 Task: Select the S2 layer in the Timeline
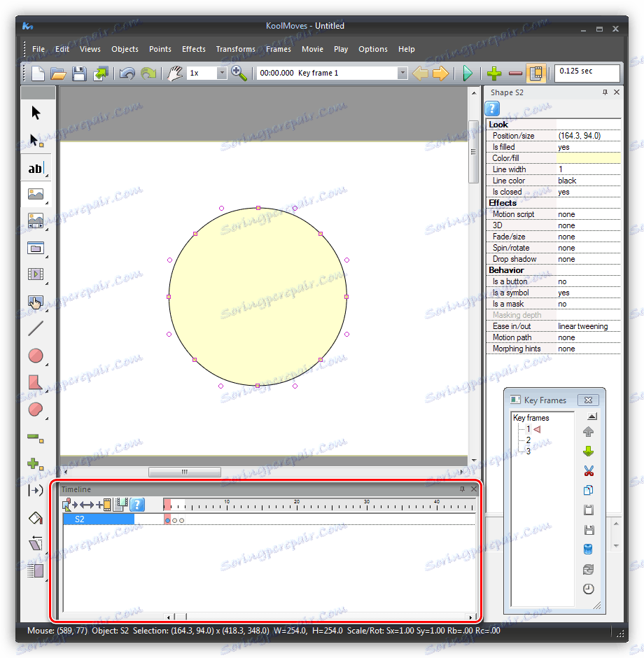99,519
